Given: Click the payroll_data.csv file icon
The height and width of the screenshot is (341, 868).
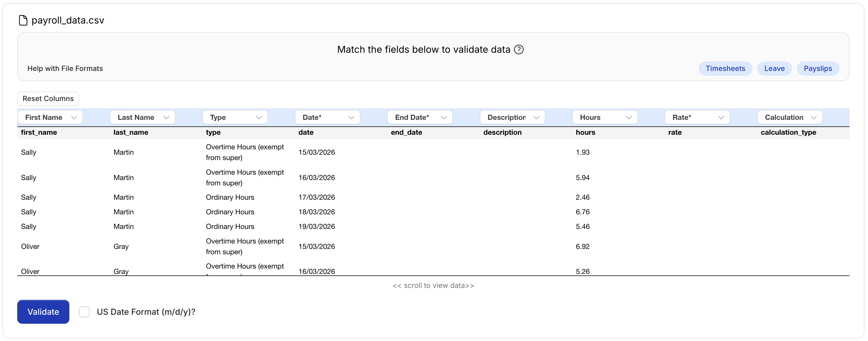Looking at the screenshot, I should pos(23,20).
